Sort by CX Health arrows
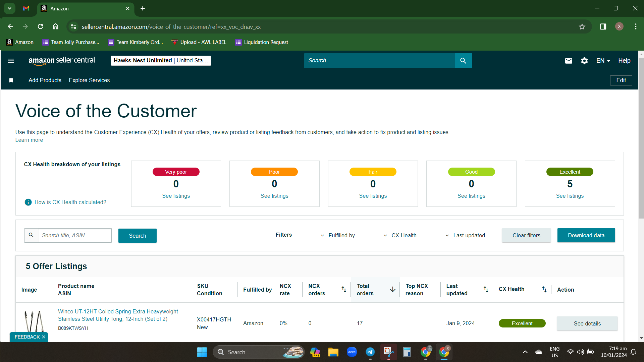 point(544,289)
